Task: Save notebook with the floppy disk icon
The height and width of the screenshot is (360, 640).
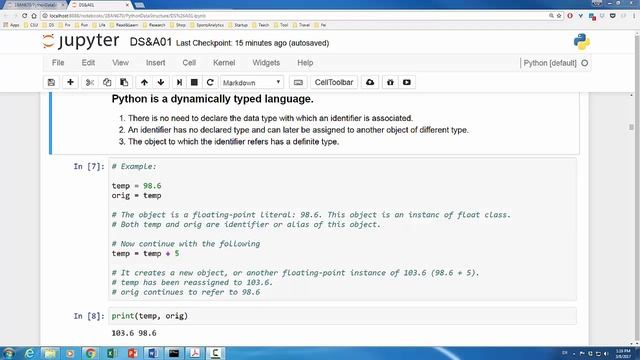Action: tap(51, 82)
